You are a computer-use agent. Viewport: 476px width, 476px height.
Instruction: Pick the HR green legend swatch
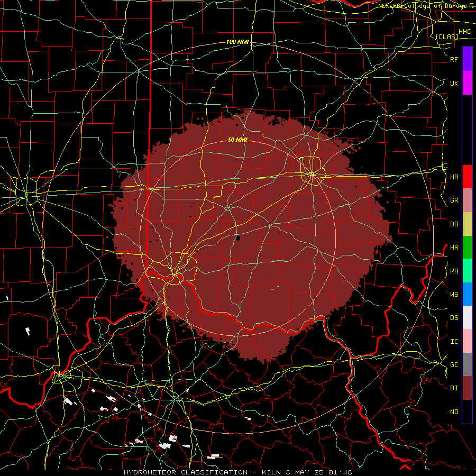tap(467, 247)
